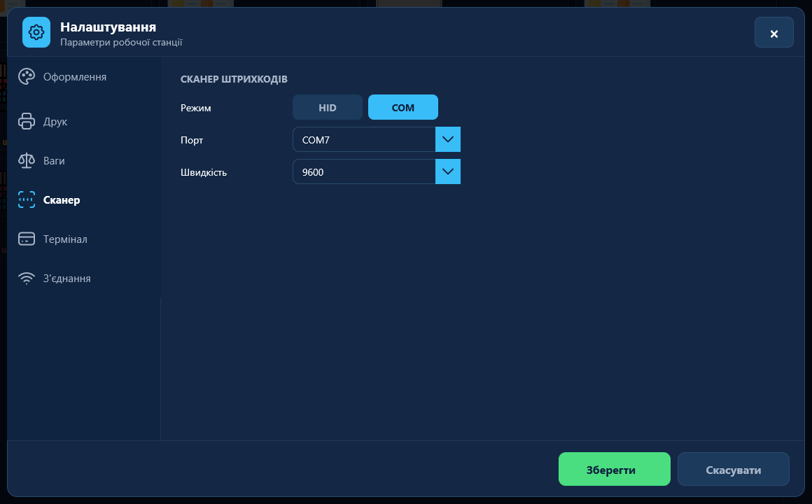Viewport: 812px width, 504px height.
Task: Click the barcode scanner icon for Сканер
Action: pos(27,200)
